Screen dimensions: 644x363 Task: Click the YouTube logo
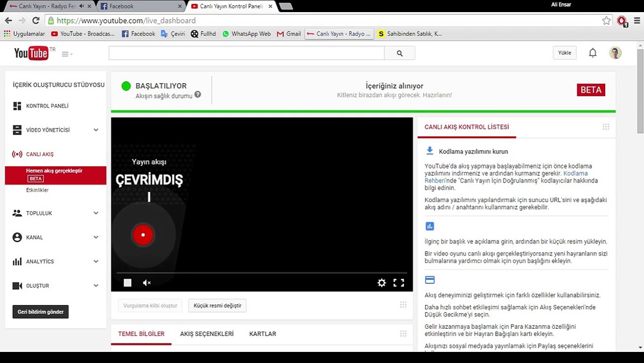[31, 53]
